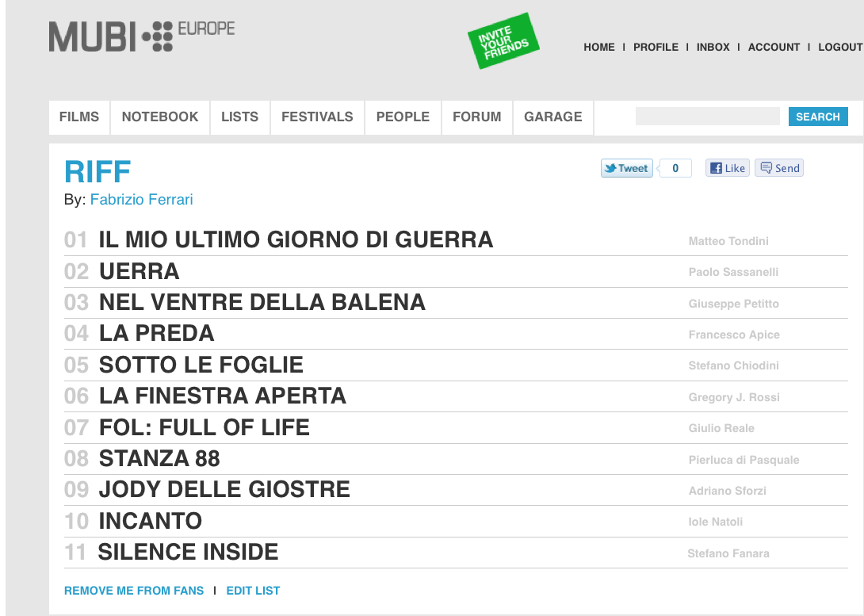Click the search input field

point(708,117)
